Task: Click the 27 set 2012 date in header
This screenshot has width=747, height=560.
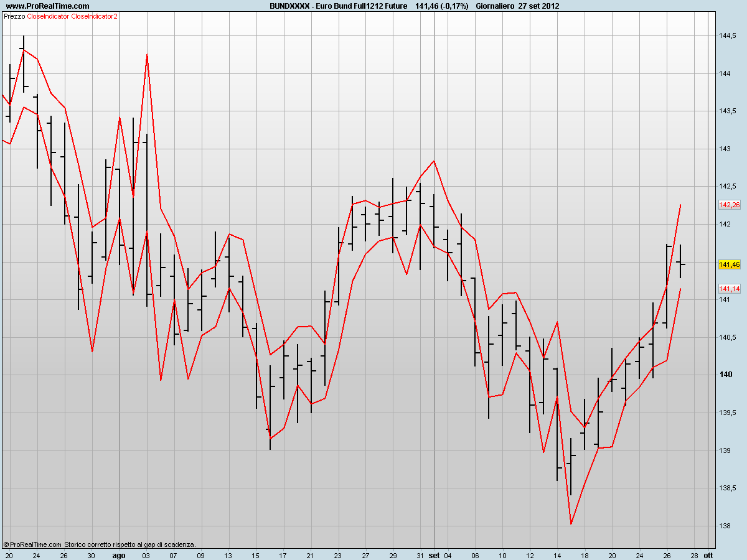Action: (538, 6)
